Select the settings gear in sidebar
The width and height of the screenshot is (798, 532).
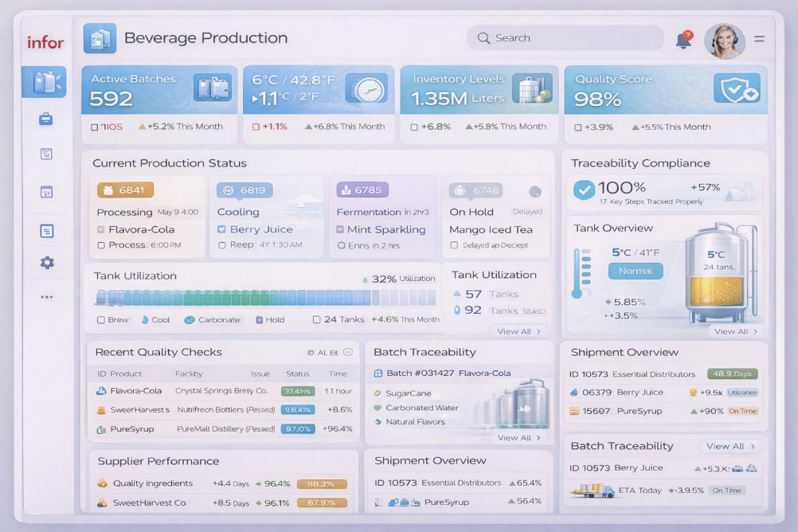[x=46, y=263]
